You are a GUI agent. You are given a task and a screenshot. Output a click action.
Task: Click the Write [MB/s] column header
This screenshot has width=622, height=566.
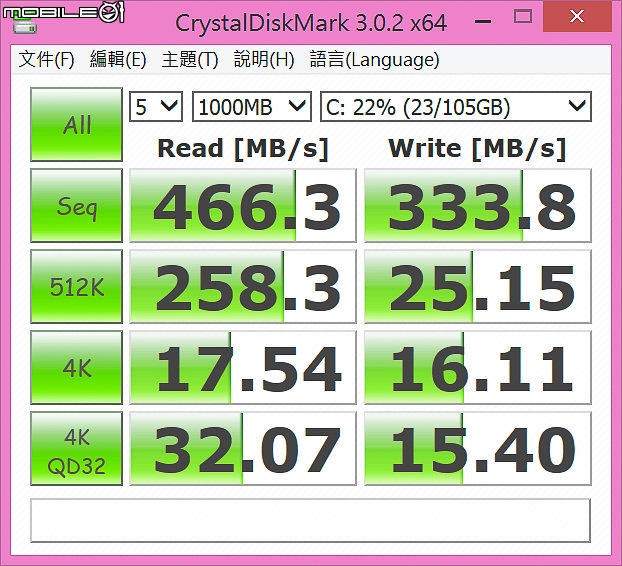click(477, 149)
